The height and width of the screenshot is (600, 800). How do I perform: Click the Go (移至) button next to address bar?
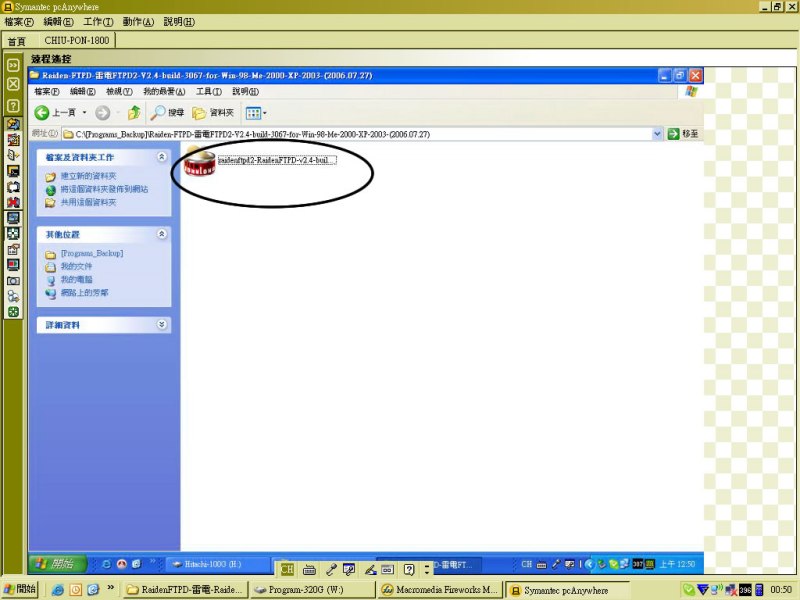pos(683,134)
